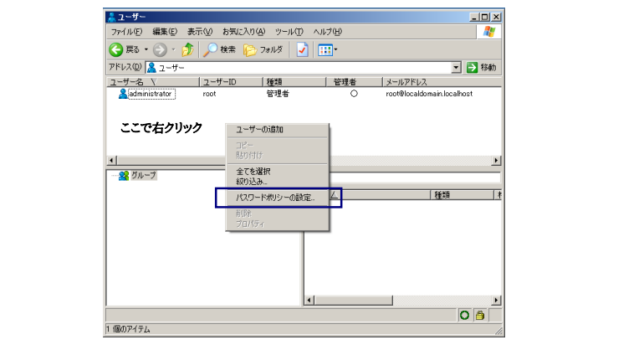644x345 pixels.
Task: Click the padlock icon in status bar
Action: [480, 315]
